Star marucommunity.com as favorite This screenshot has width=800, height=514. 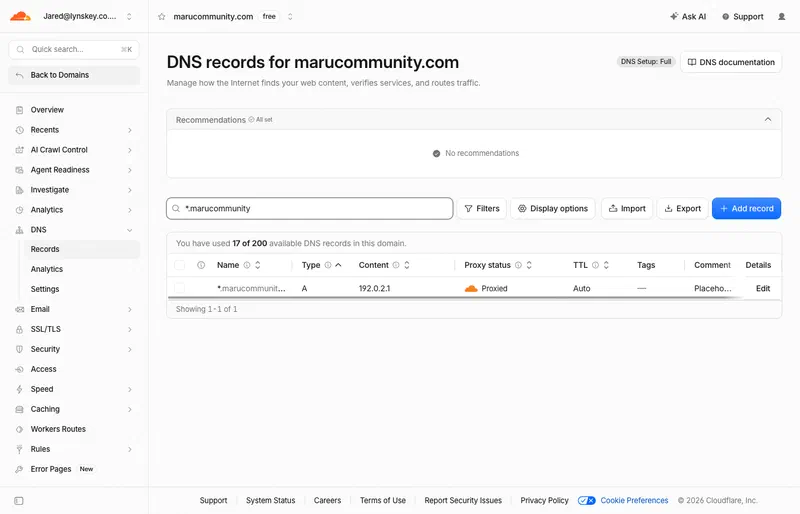click(162, 17)
